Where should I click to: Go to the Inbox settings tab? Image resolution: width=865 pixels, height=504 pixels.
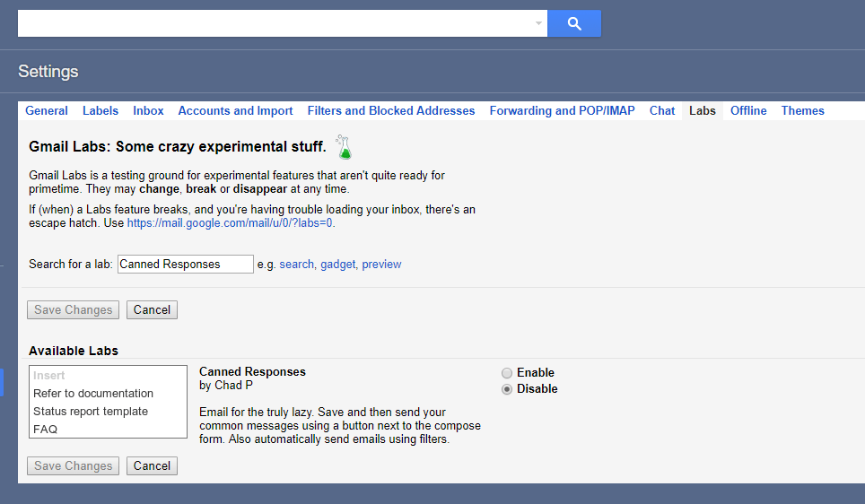(x=148, y=111)
